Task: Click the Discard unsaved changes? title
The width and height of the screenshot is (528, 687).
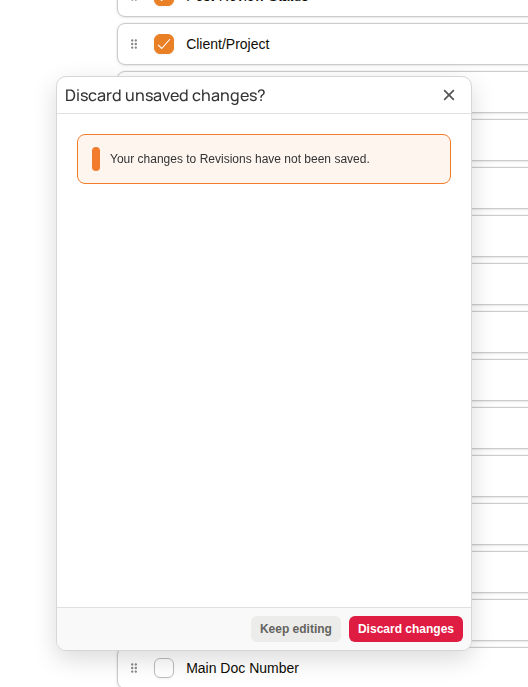Action: tap(165, 96)
